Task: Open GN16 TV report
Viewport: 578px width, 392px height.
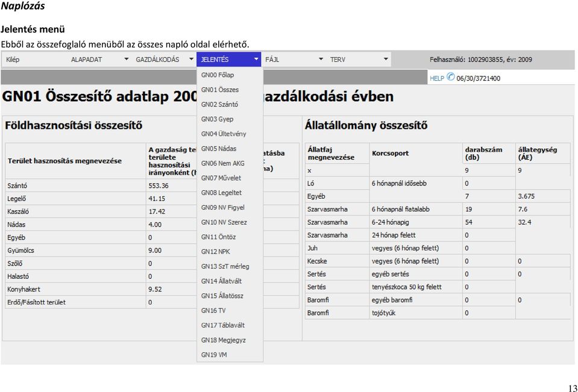Action: pyautogui.click(x=213, y=311)
